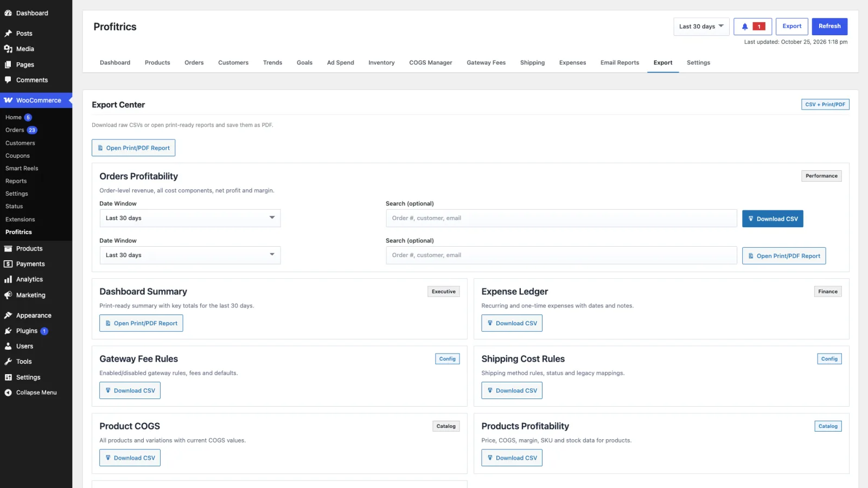Click the WooCommerce logo icon
868x488 pixels.
[x=8, y=100]
